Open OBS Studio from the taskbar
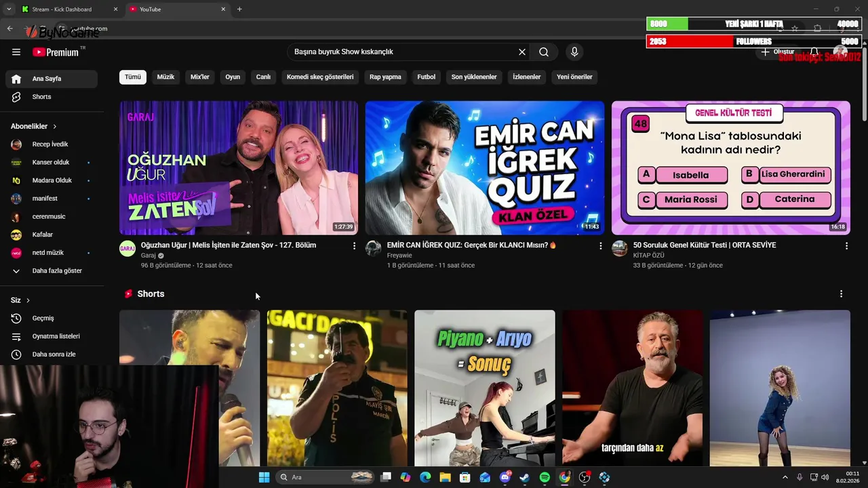This screenshot has width=868, height=488. 585,477
